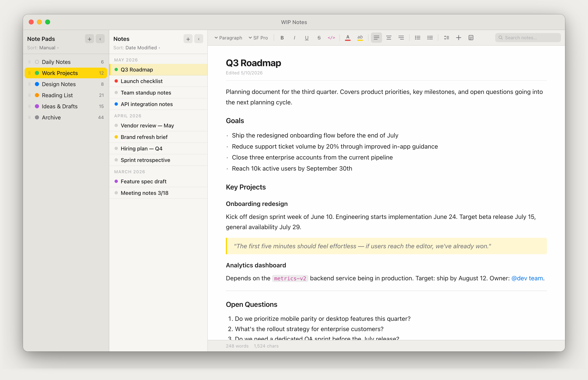Viewport: 588px width, 380px height.
Task: Align text center
Action: click(x=389, y=38)
